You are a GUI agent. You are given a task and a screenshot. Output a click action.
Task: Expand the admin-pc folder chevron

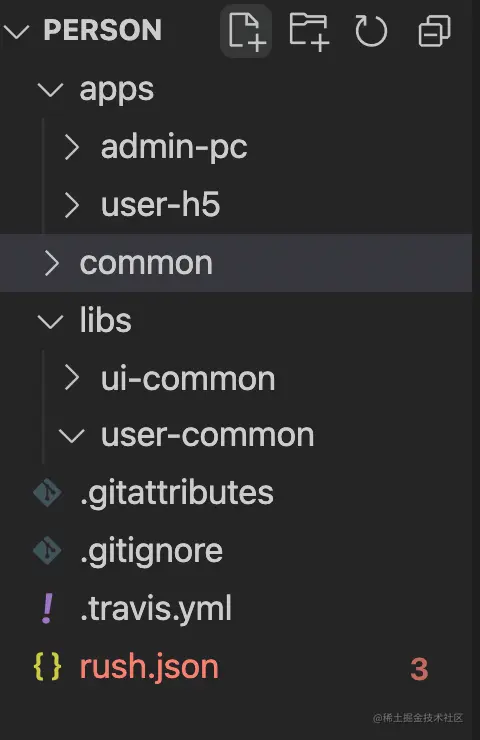coord(72,147)
